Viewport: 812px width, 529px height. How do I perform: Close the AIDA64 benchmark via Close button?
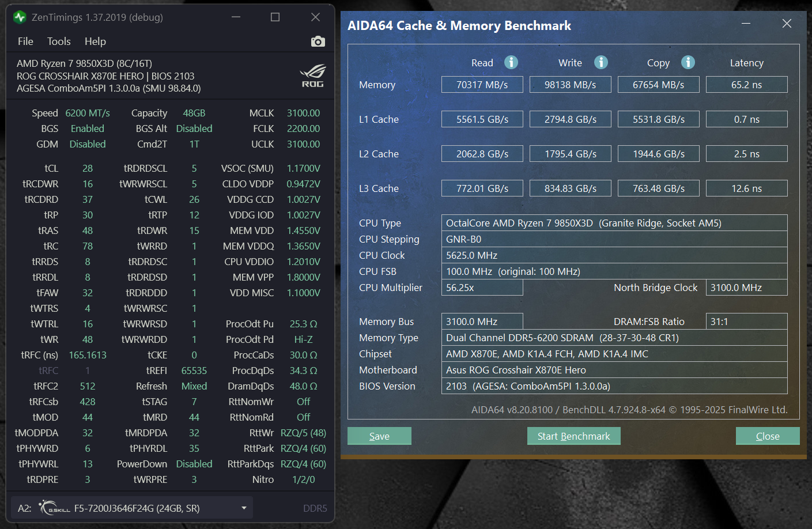[x=768, y=436]
